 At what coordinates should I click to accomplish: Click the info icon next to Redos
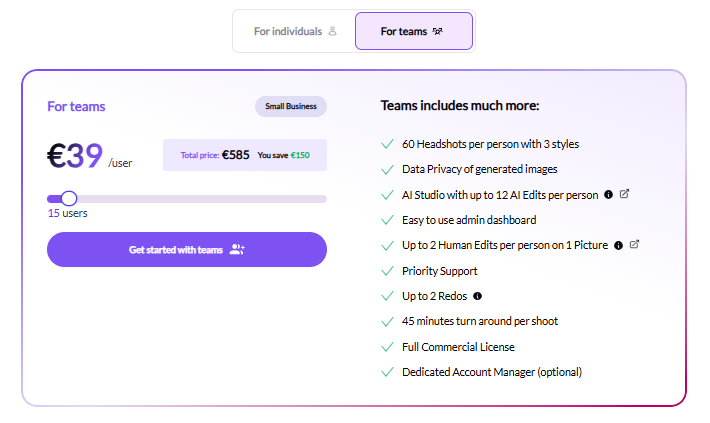click(477, 296)
